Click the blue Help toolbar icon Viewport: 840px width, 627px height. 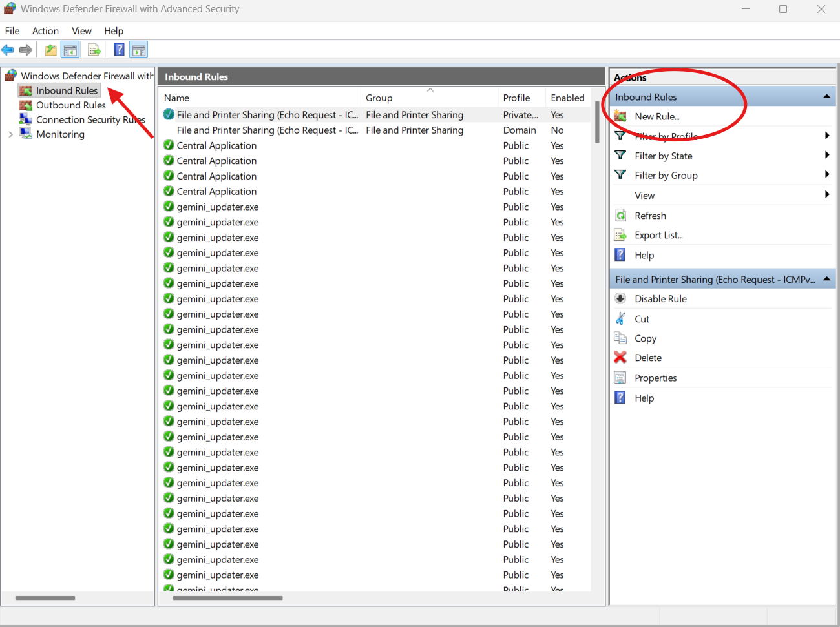[119, 50]
